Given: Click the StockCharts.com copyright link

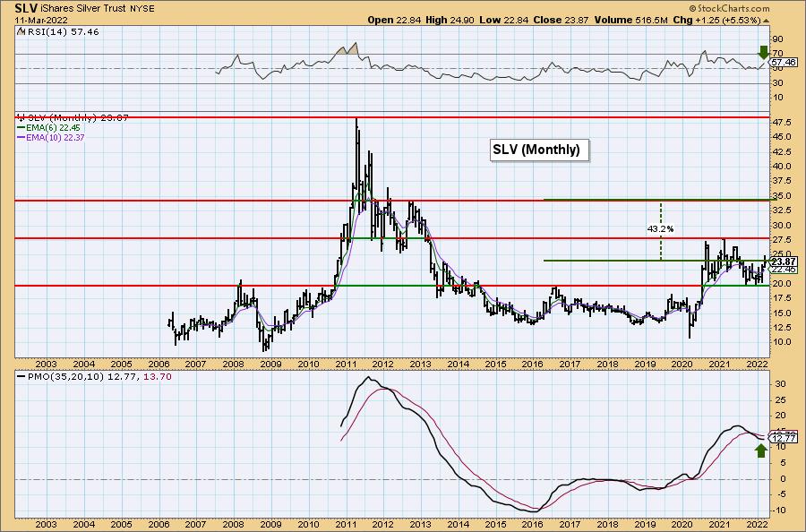Looking at the screenshot, I should coord(729,8).
